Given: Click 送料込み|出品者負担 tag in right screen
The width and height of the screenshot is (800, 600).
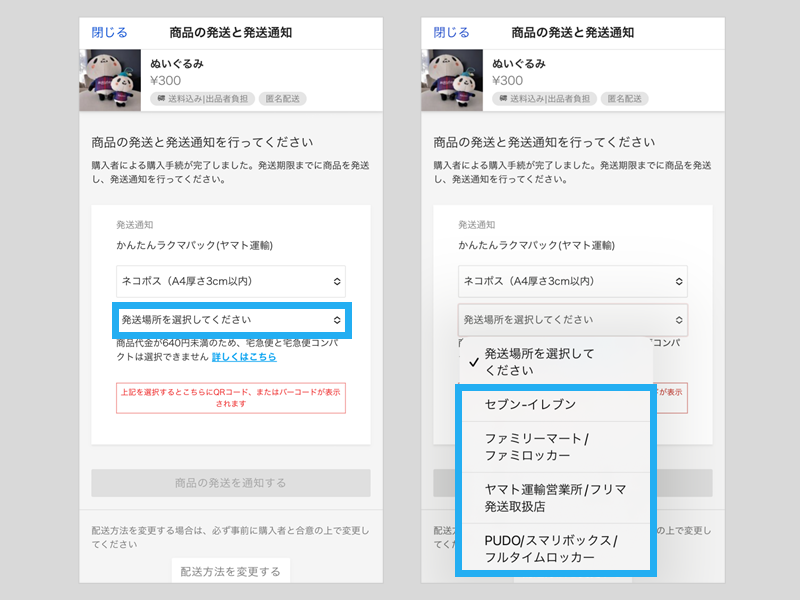Looking at the screenshot, I should (x=544, y=98).
